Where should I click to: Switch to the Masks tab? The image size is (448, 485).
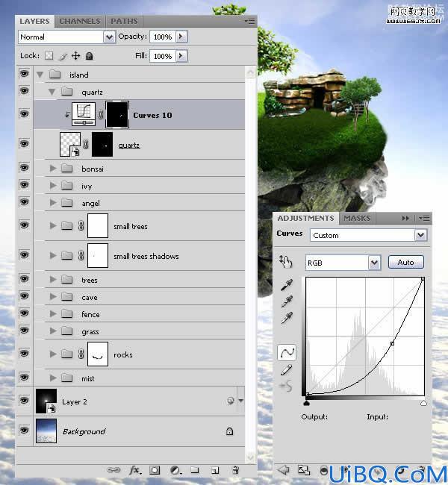pos(357,218)
